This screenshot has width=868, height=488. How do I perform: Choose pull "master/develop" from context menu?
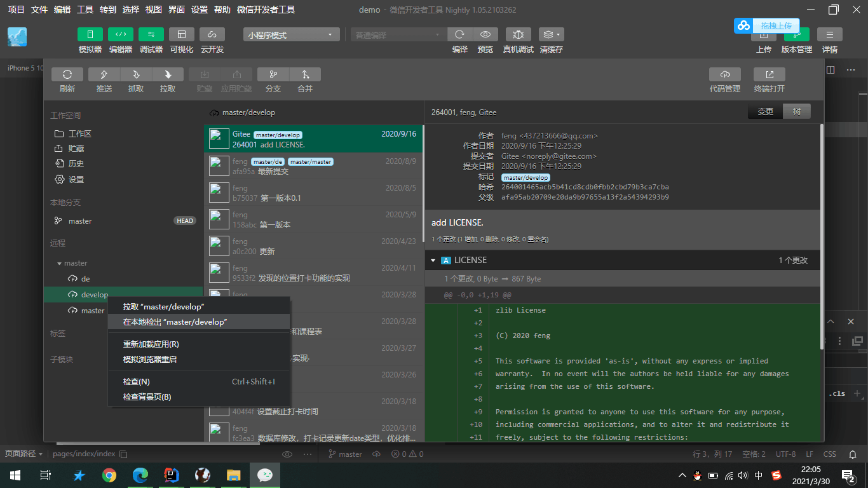point(199,306)
